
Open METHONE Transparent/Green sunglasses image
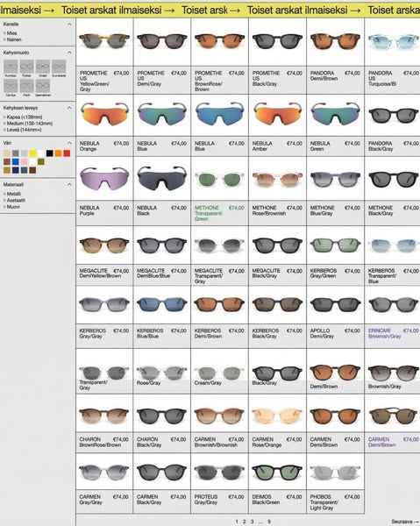click(x=220, y=179)
